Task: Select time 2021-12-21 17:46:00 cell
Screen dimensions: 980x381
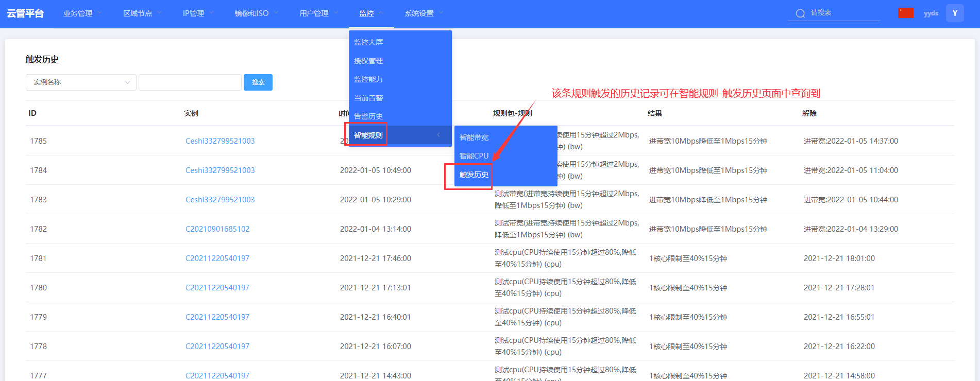Action: (x=376, y=258)
